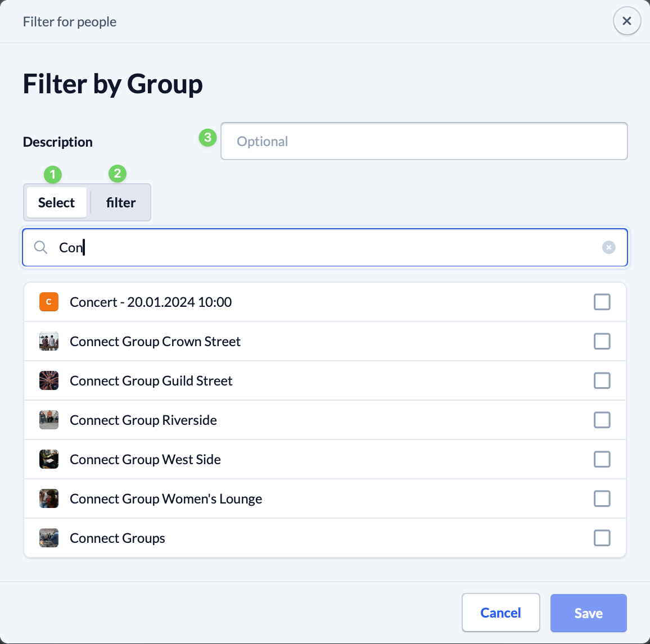Click the Connect Group West Side thumbnail
The width and height of the screenshot is (650, 644).
[49, 459]
